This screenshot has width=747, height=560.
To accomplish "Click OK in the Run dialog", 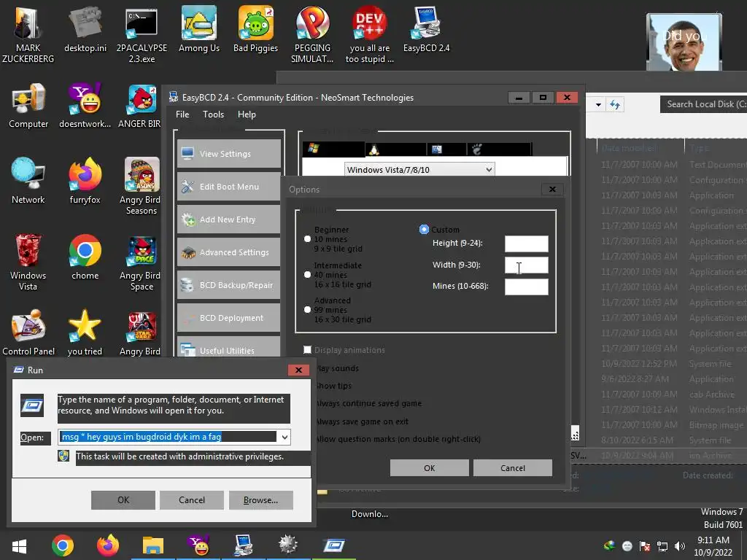I will (x=123, y=500).
